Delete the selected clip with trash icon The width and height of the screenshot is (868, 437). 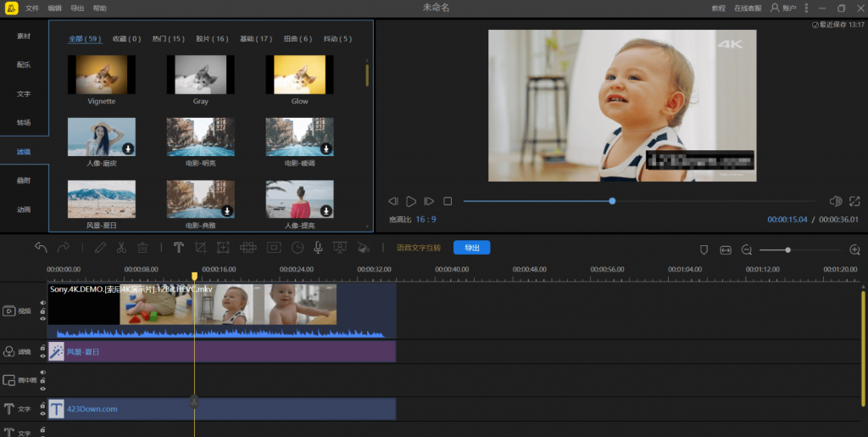tap(142, 248)
